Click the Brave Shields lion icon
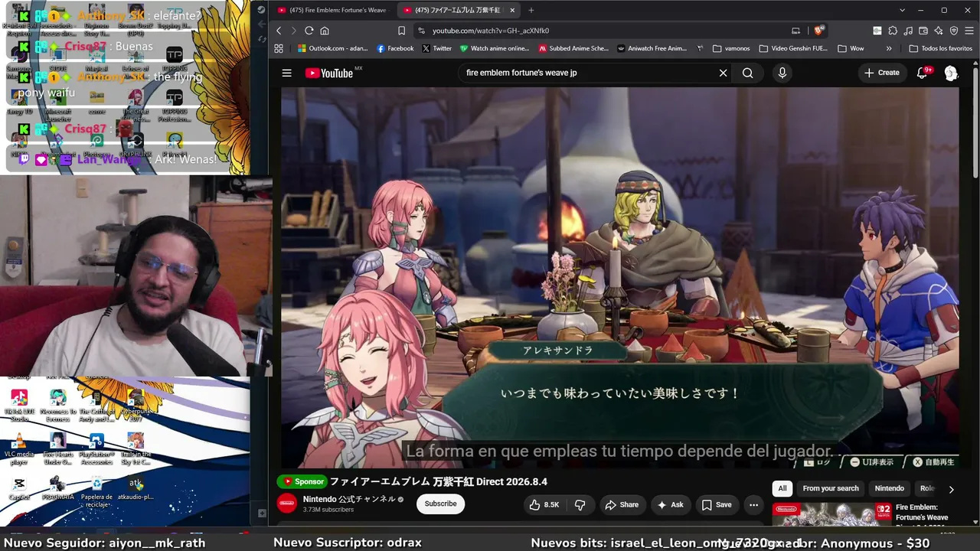Screen dimensions: 980x551 [818, 31]
